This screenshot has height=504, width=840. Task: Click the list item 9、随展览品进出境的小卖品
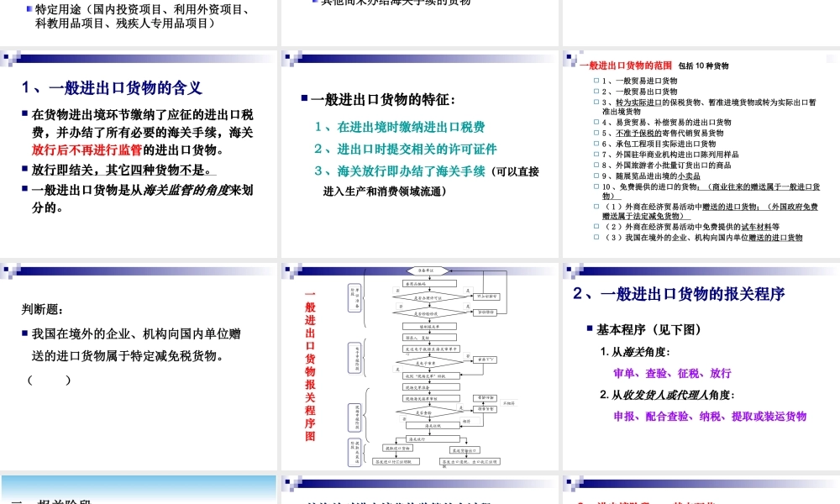point(651,176)
